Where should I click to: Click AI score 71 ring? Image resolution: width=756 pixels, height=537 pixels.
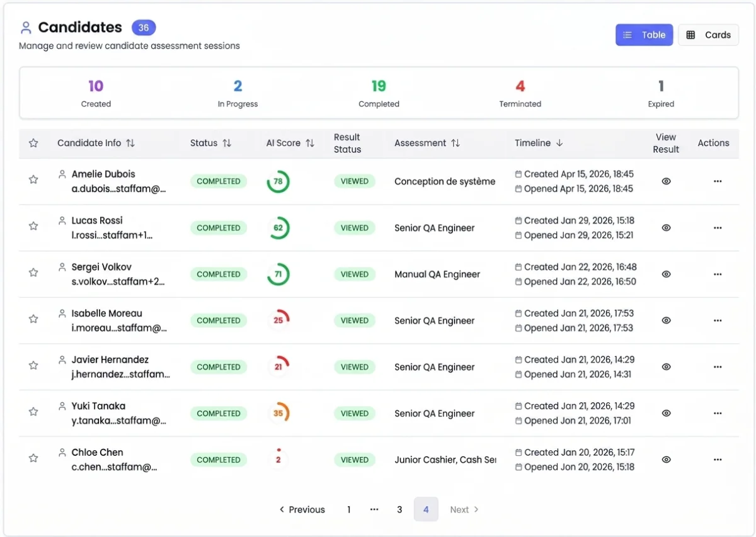pyautogui.click(x=278, y=274)
